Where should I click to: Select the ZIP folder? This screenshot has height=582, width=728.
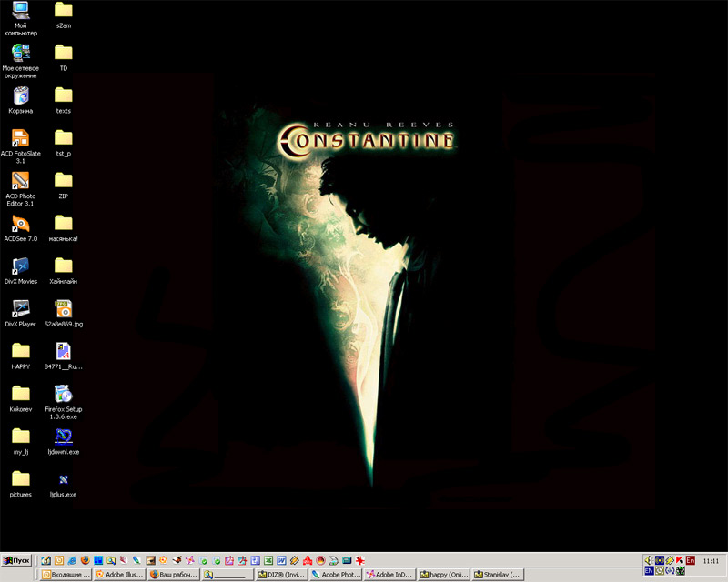64,186
